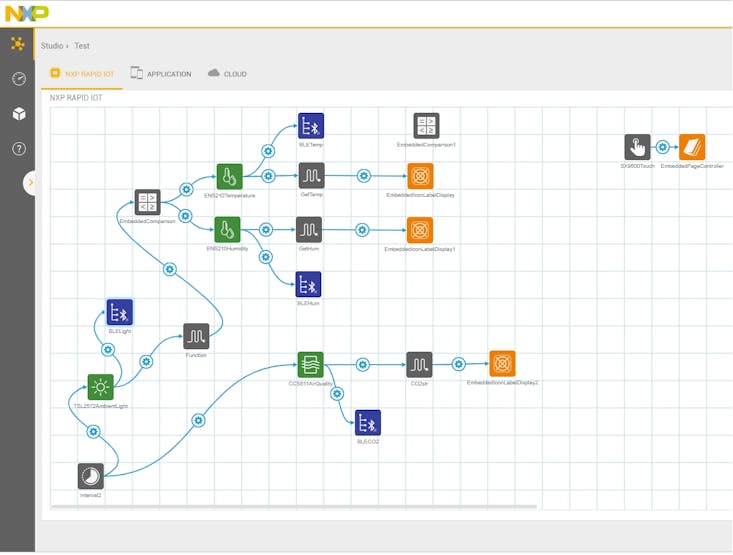The height and width of the screenshot is (555, 733).
Task: Select the GetTemp function node
Action: coord(312,176)
